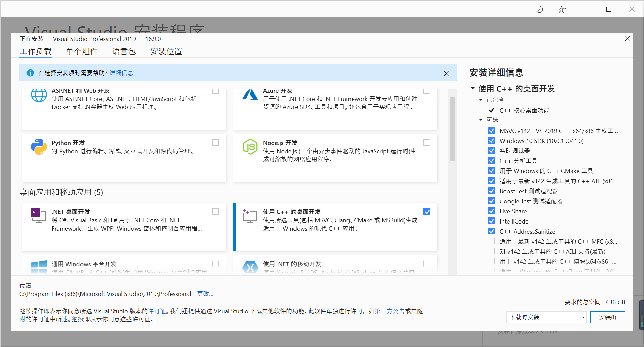644x347 pixels.
Task: Collapse the 使用 C++ 的桌面开发 details tree
Action: [473, 88]
